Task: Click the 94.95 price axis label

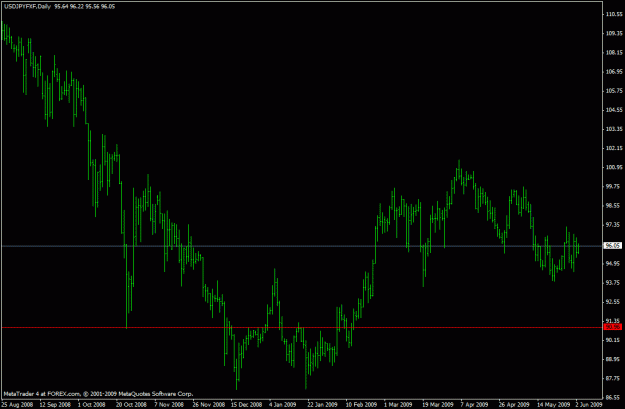Action: (x=613, y=263)
